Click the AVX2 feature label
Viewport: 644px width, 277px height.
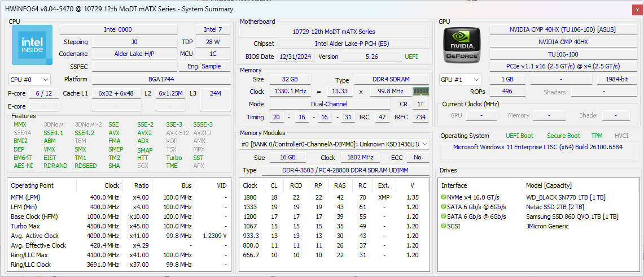(x=144, y=133)
